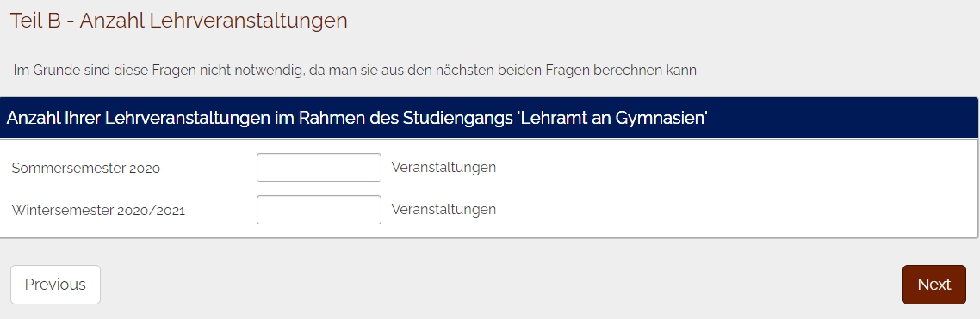
Task: Click 'Veranstaltungen' suffix beside Sommersemester field
Action: (x=443, y=168)
